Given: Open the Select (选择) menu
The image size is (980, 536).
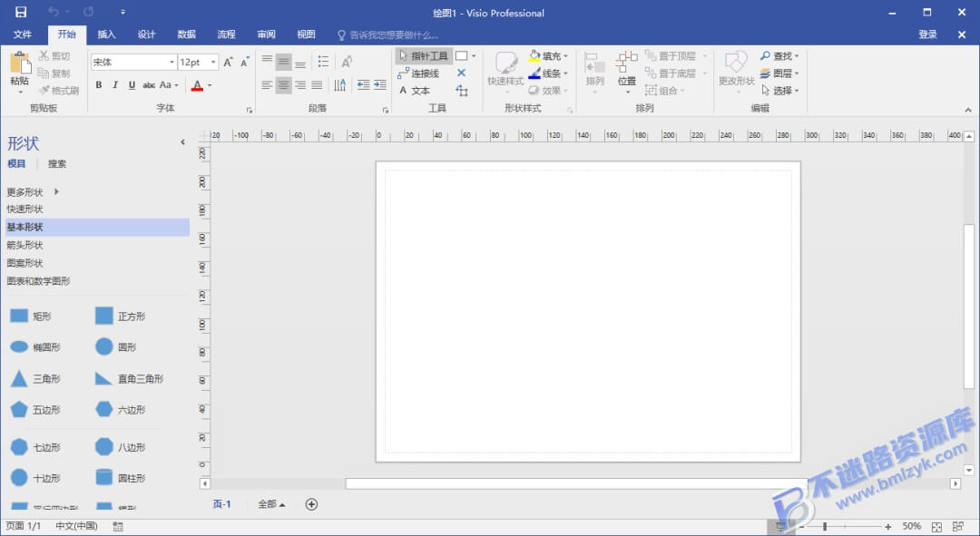Looking at the screenshot, I should click(779, 91).
